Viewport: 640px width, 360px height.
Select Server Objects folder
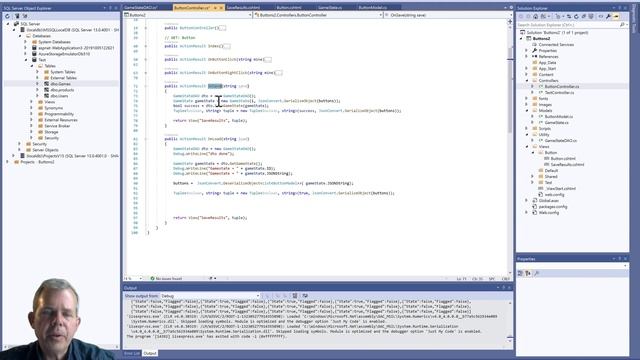45,150
